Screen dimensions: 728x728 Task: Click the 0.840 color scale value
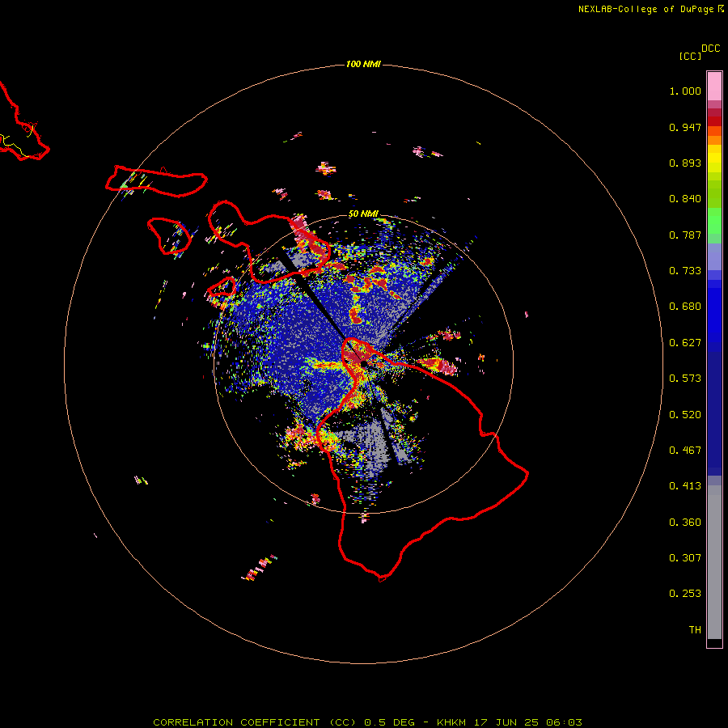(x=685, y=199)
